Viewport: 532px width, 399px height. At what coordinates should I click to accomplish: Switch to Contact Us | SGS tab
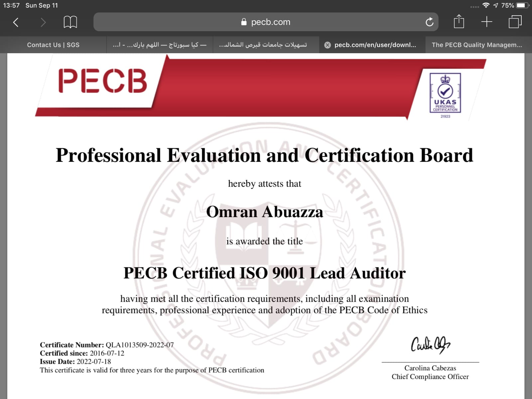click(53, 45)
